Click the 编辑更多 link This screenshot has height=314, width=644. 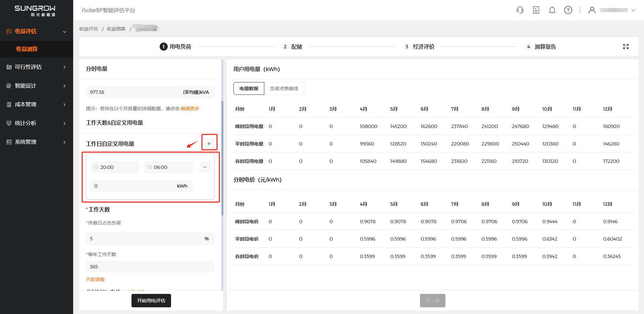[x=190, y=109]
